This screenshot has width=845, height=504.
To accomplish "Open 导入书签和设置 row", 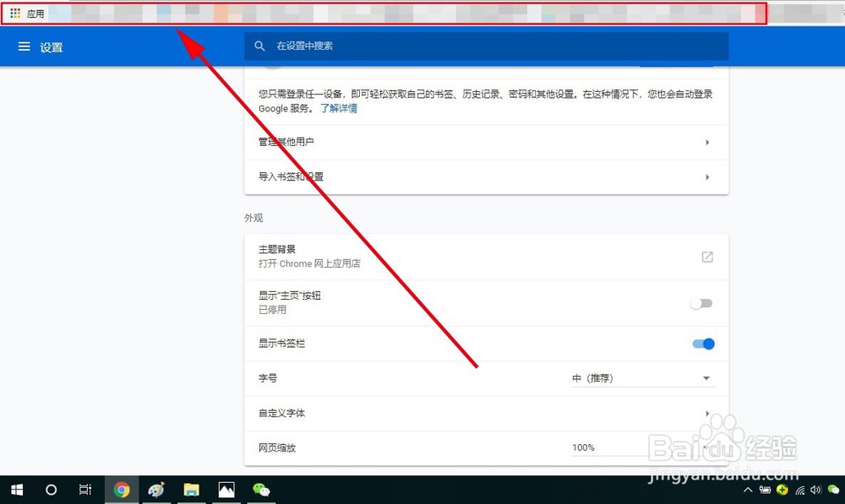I will point(486,176).
